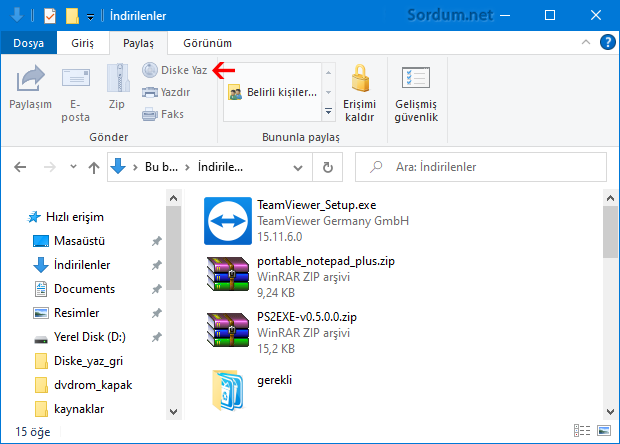This screenshot has height=444, width=620.
Task: Click İndirile... breadcrumb in address bar
Action: pyautogui.click(x=220, y=167)
